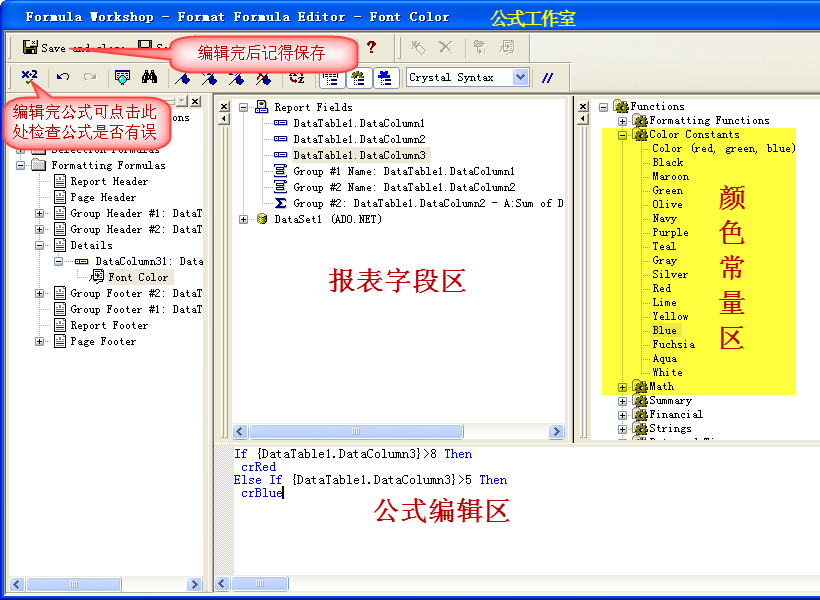Screen dimensions: 820x600
Task: Click the Math category gear icon
Action: click(640, 387)
